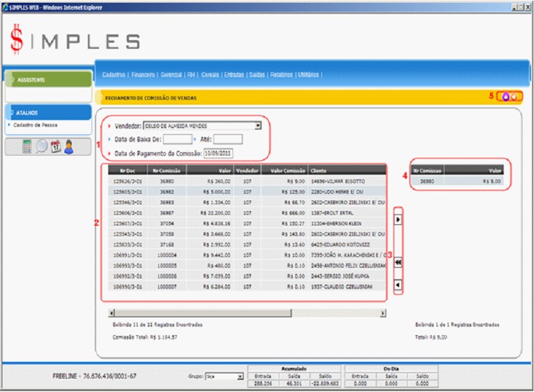Open the Cadastros menu
The image size is (534, 392).
click(x=113, y=75)
